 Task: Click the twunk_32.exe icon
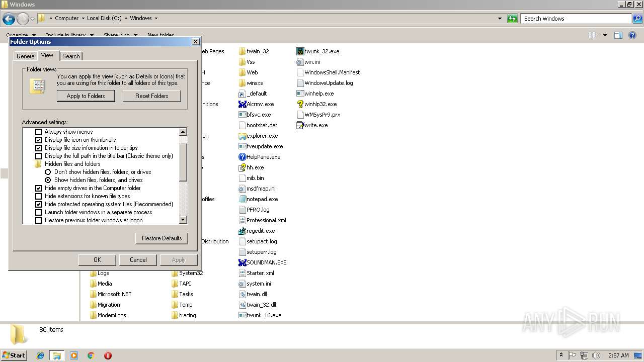[x=300, y=51]
